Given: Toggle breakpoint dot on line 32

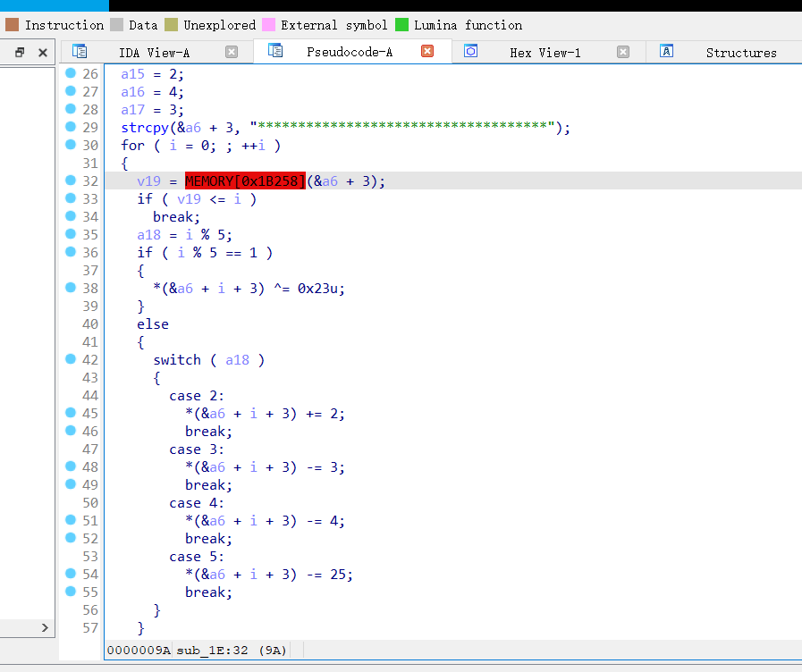Looking at the screenshot, I should click(71, 181).
